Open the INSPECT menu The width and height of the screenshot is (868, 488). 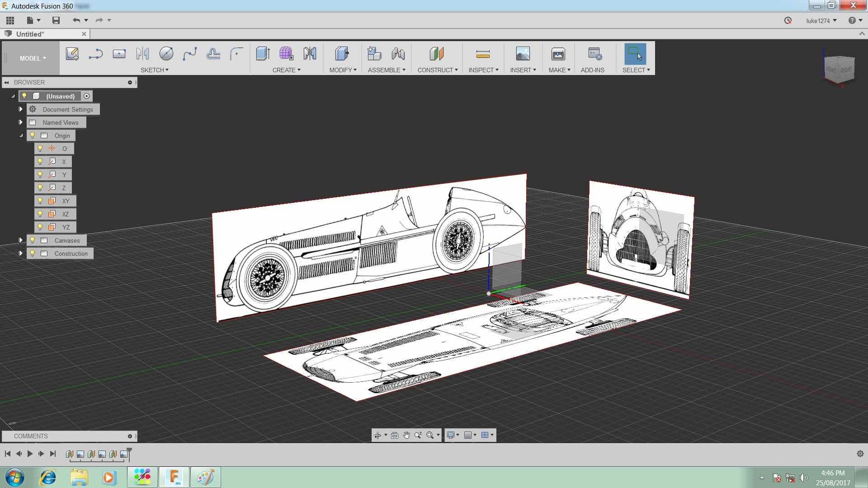pos(483,70)
